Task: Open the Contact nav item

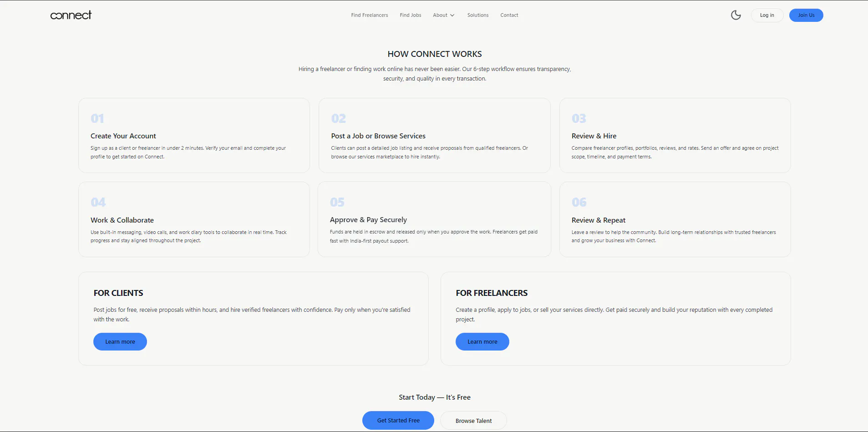Action: coord(509,15)
